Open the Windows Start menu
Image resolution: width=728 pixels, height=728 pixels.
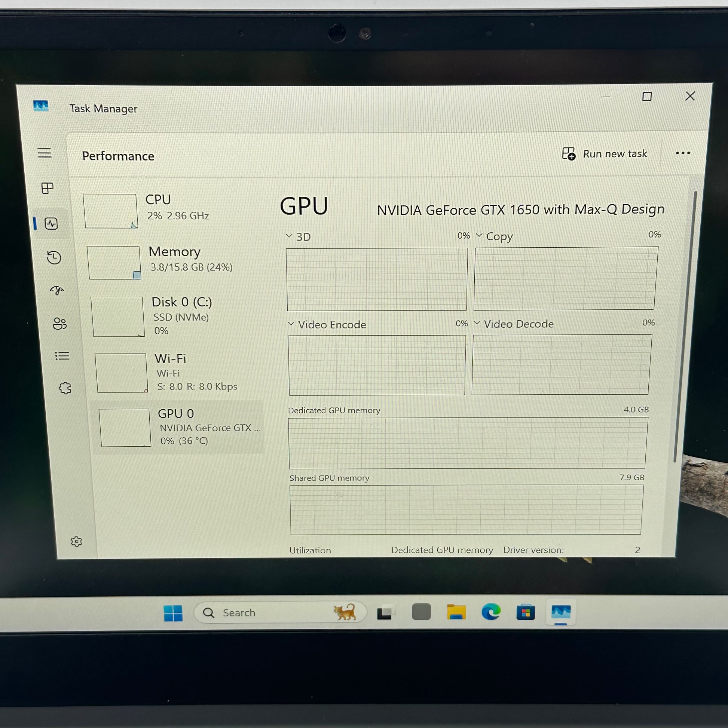[173, 613]
